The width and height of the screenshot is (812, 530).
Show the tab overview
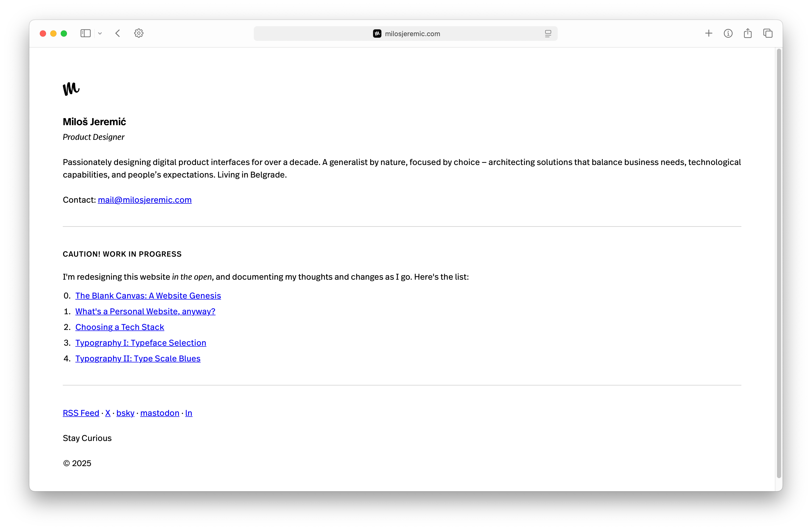(x=768, y=34)
